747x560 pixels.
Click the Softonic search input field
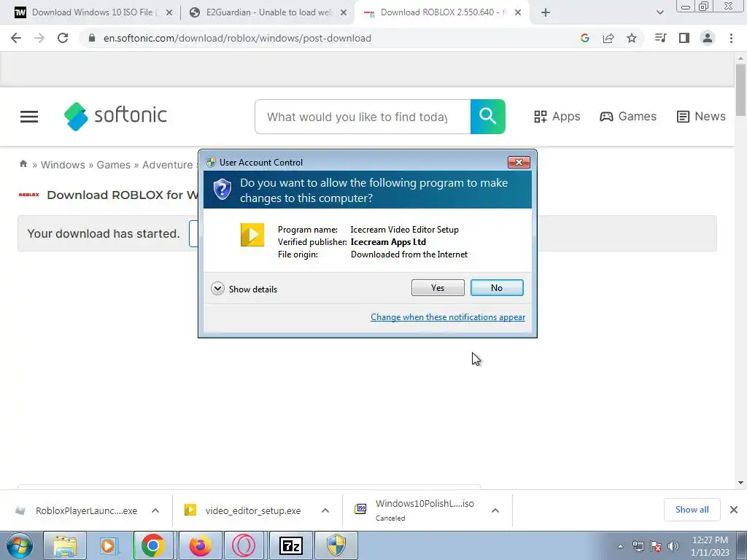(363, 117)
